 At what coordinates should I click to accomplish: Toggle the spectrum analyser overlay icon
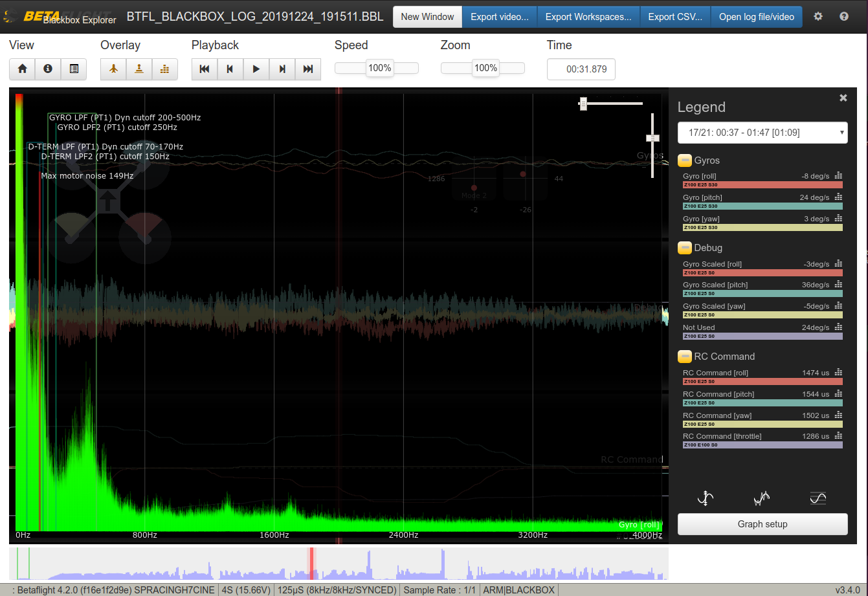pos(165,69)
